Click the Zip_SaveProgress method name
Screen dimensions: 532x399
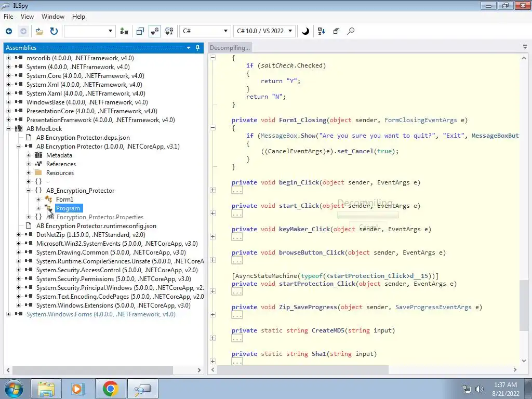coord(308,307)
